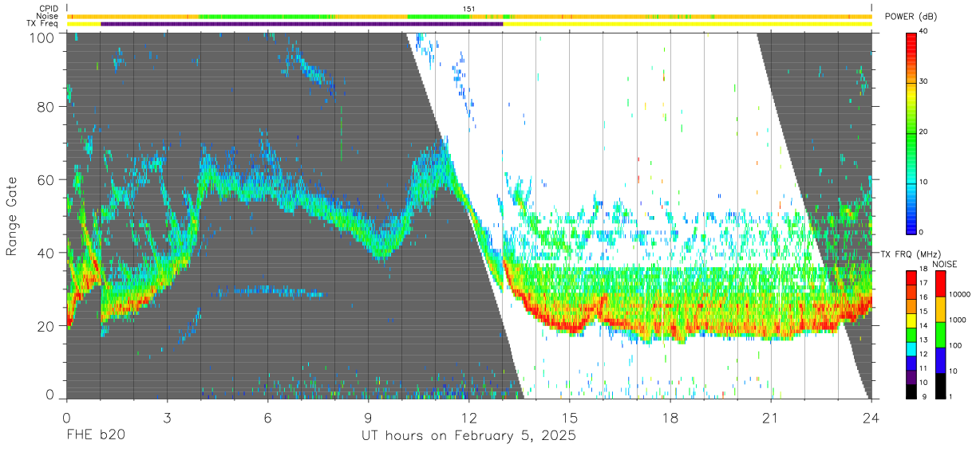Click the 21 tick on UT hours axis
The height and width of the screenshot is (452, 980).
click(x=771, y=418)
